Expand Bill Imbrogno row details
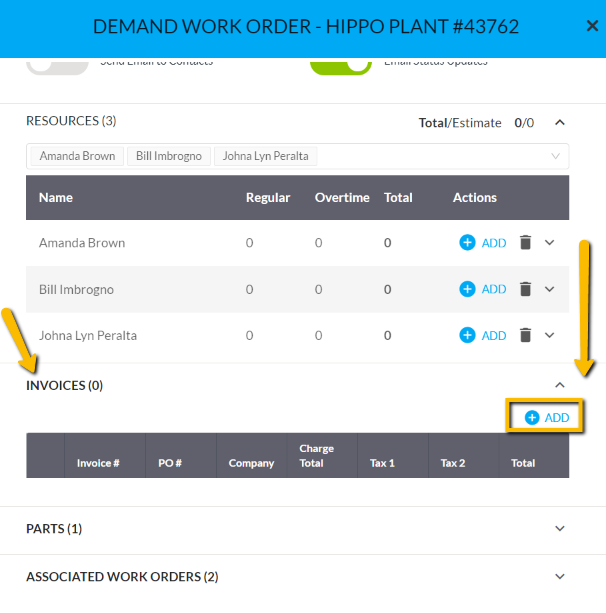The image size is (606, 613). (x=550, y=289)
